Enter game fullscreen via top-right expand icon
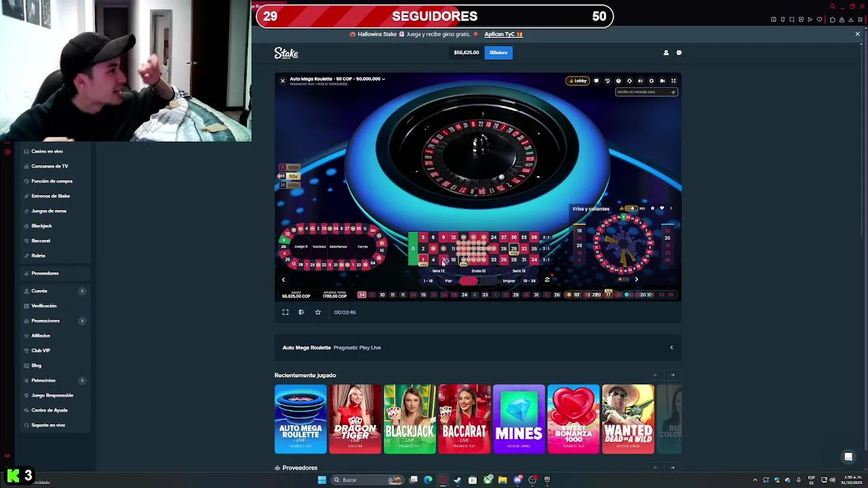This screenshot has width=868, height=488. pyautogui.click(x=673, y=81)
